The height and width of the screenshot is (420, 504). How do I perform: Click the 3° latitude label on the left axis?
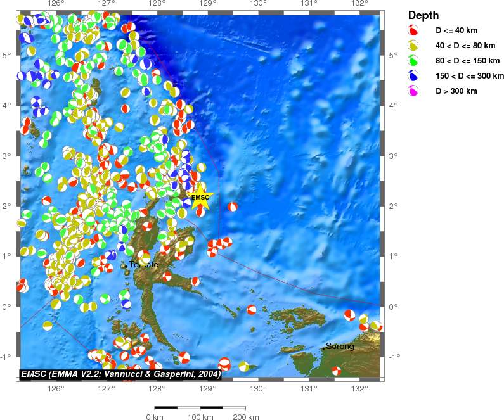point(6,156)
